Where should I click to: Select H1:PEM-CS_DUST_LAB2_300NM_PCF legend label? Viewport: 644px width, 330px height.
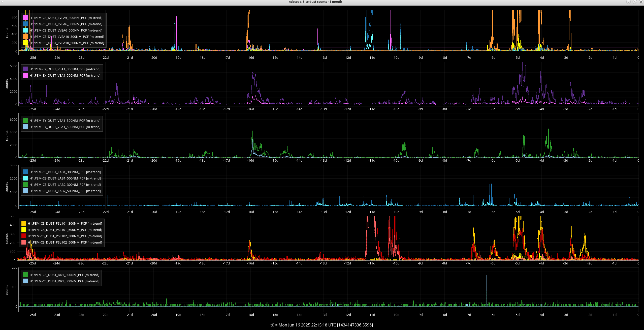pyautogui.click(x=65, y=185)
